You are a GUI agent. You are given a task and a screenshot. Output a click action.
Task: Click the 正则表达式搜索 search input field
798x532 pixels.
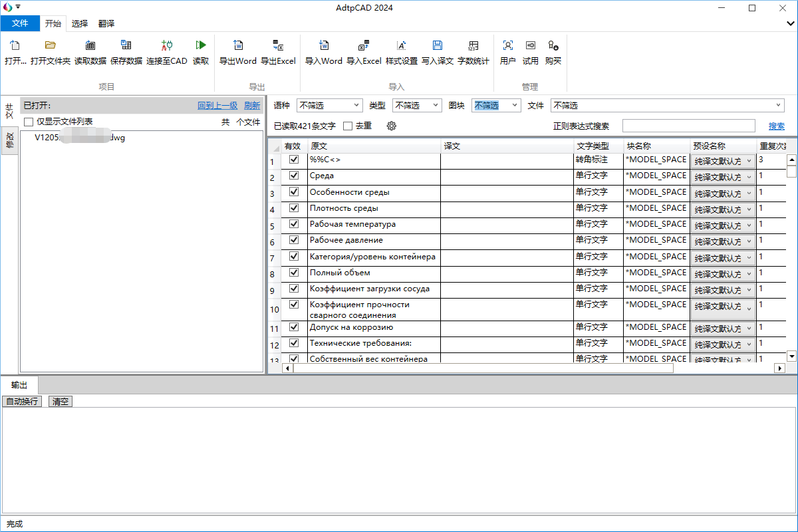688,126
